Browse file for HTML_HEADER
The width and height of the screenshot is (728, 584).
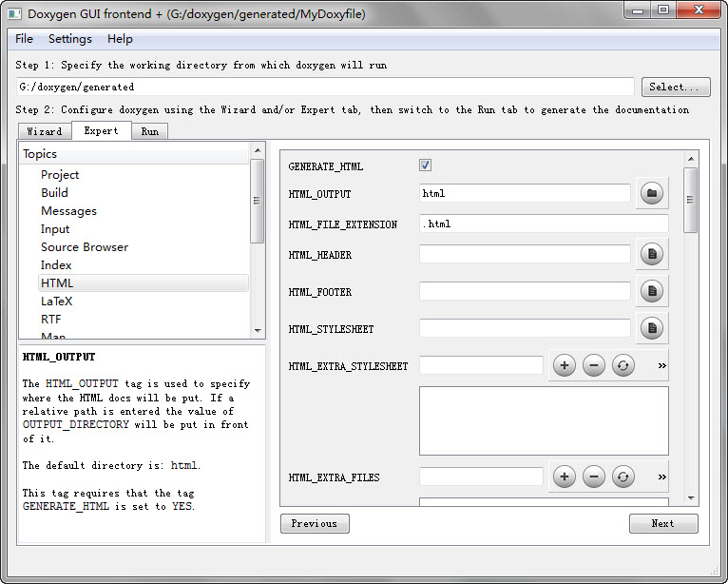click(x=651, y=254)
